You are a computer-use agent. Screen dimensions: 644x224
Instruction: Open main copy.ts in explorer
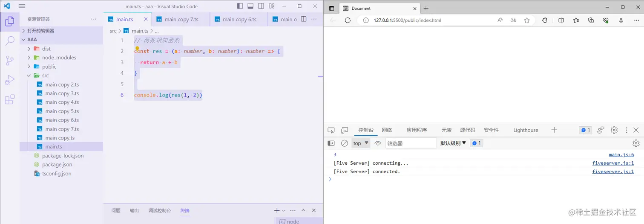(61, 138)
